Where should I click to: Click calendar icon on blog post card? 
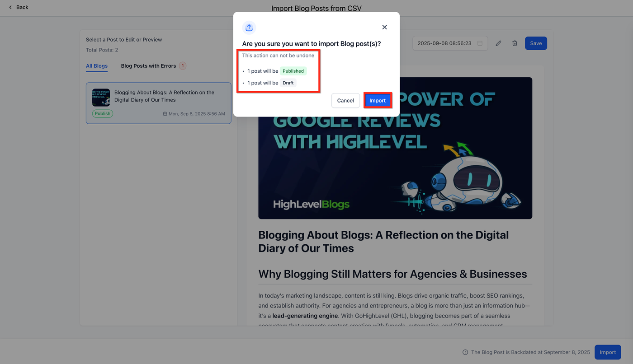pos(165,114)
